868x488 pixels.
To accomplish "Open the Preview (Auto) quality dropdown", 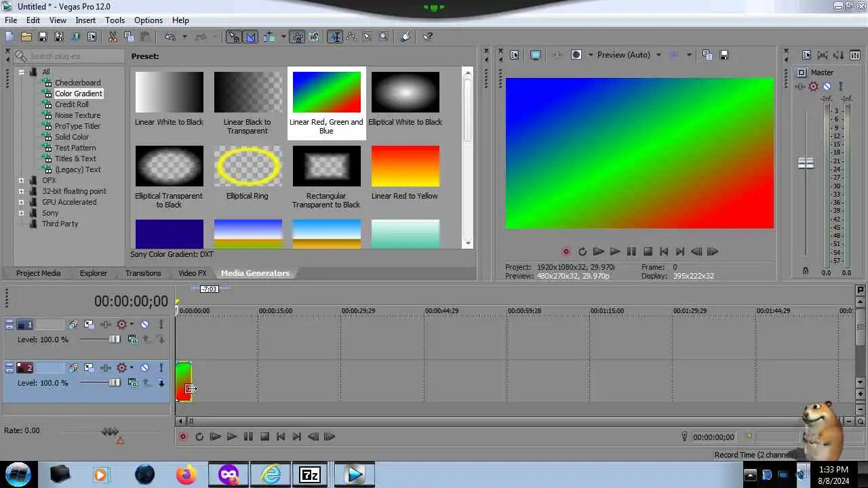I will [658, 55].
